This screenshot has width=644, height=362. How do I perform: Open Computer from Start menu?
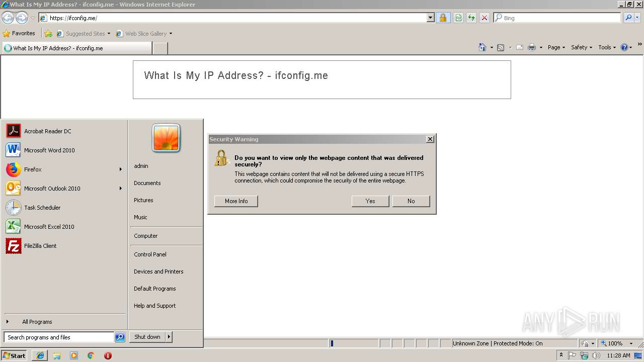coord(145,236)
